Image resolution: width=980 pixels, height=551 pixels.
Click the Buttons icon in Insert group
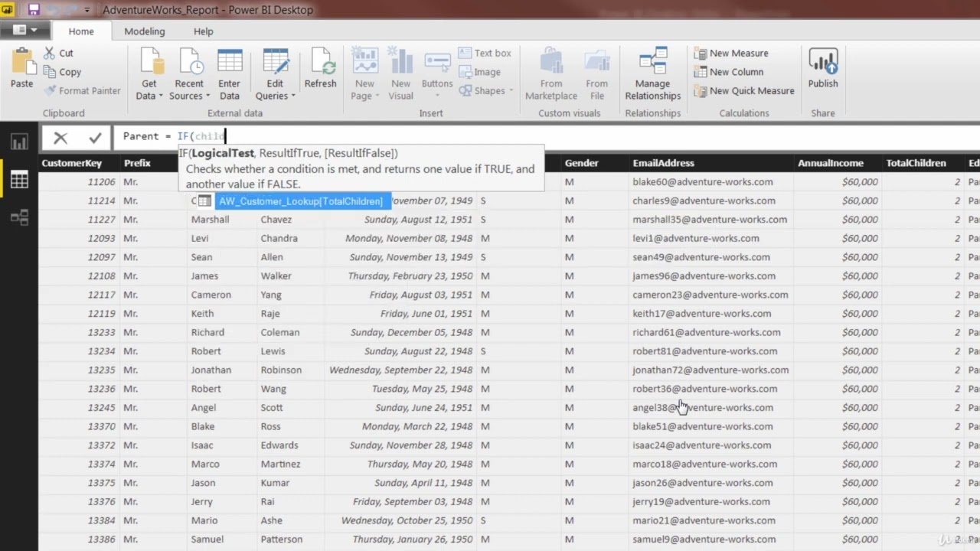pos(437,61)
